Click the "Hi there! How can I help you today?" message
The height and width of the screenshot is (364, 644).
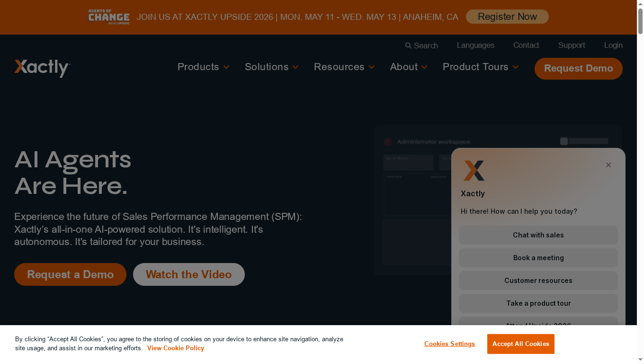pyautogui.click(x=519, y=211)
